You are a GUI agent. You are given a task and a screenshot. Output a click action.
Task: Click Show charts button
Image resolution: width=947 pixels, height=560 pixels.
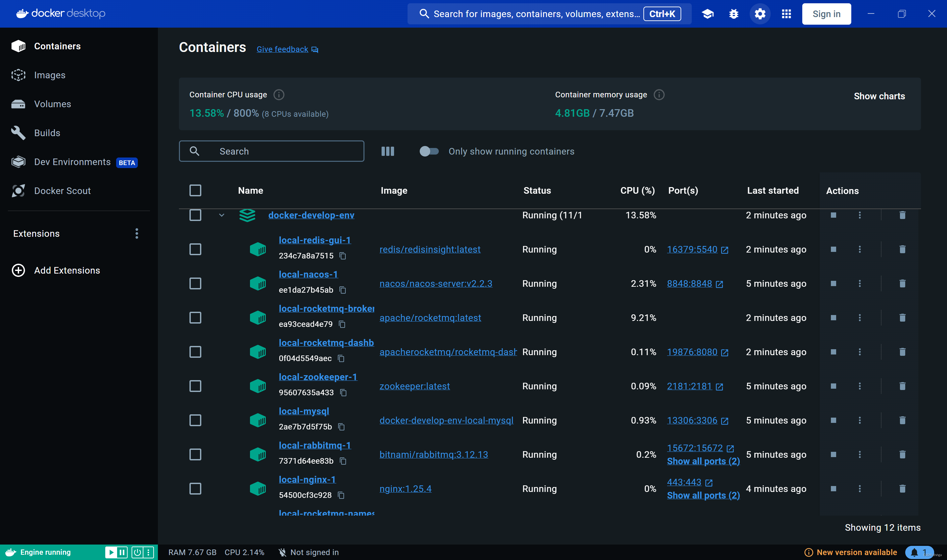[879, 96]
